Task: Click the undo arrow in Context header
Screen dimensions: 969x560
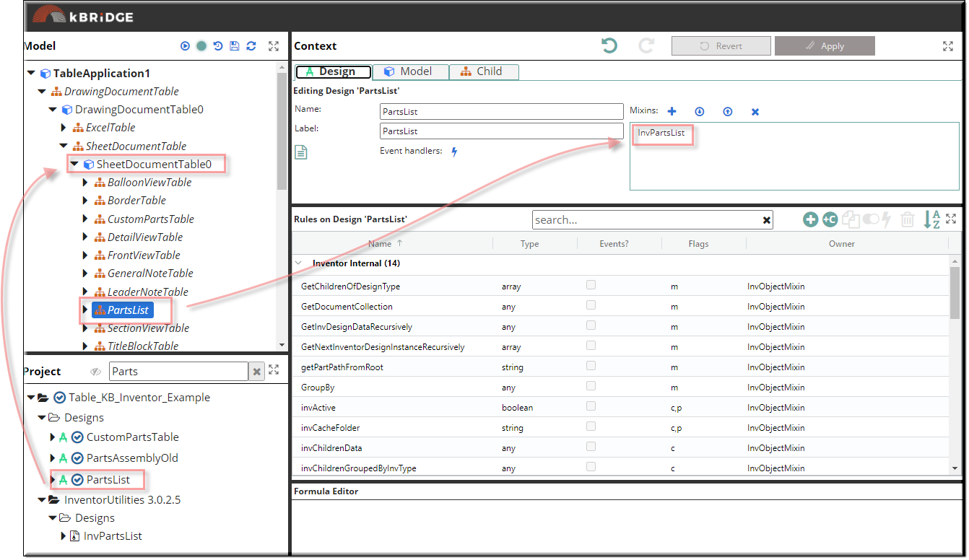Action: click(609, 46)
